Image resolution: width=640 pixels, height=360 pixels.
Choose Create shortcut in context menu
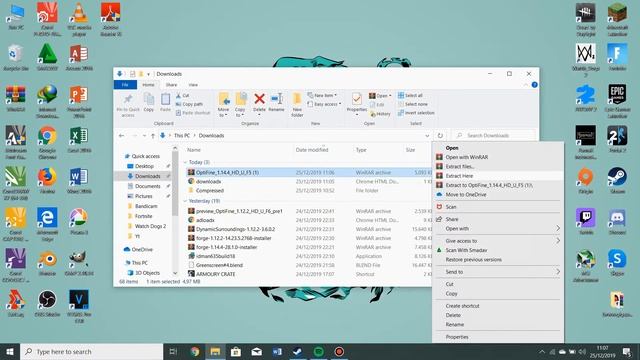(x=498, y=306)
